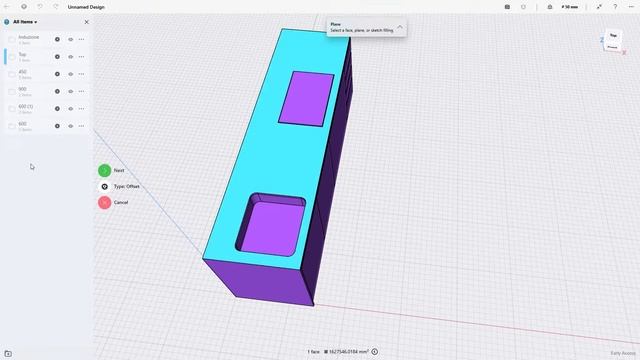This screenshot has width=640, height=360.
Task: Tick the checkbox for the last 600 folder
Action: coord(12,126)
